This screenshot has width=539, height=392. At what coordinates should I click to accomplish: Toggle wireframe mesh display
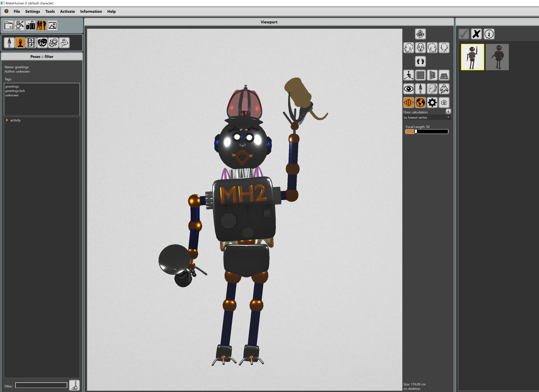[432, 89]
